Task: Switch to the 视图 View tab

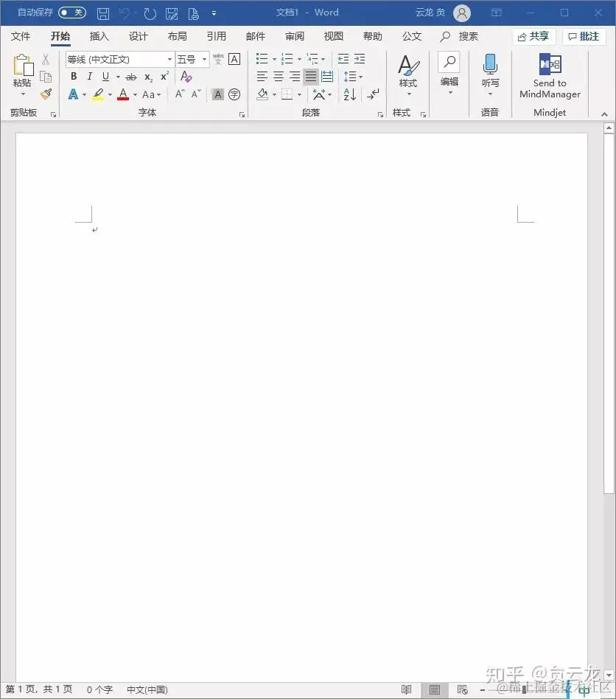Action: click(x=334, y=37)
